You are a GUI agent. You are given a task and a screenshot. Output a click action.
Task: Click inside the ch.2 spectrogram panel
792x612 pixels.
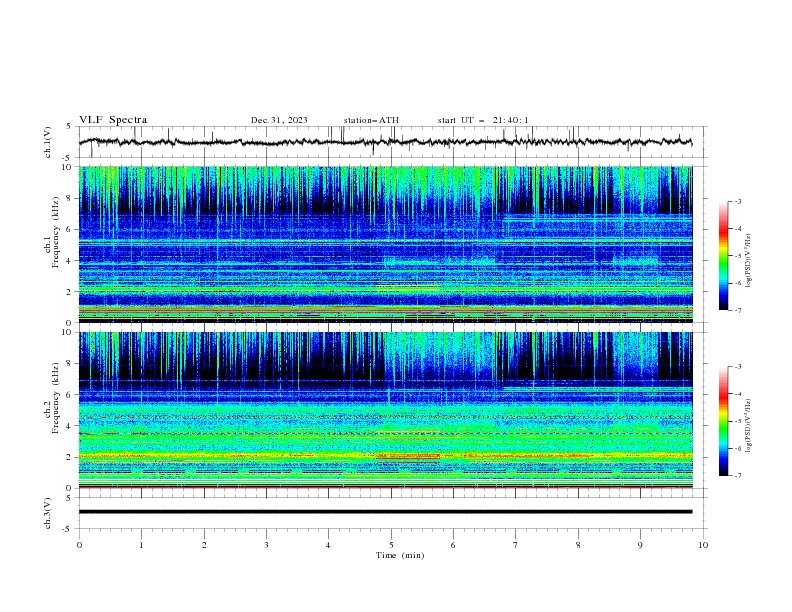click(385, 410)
